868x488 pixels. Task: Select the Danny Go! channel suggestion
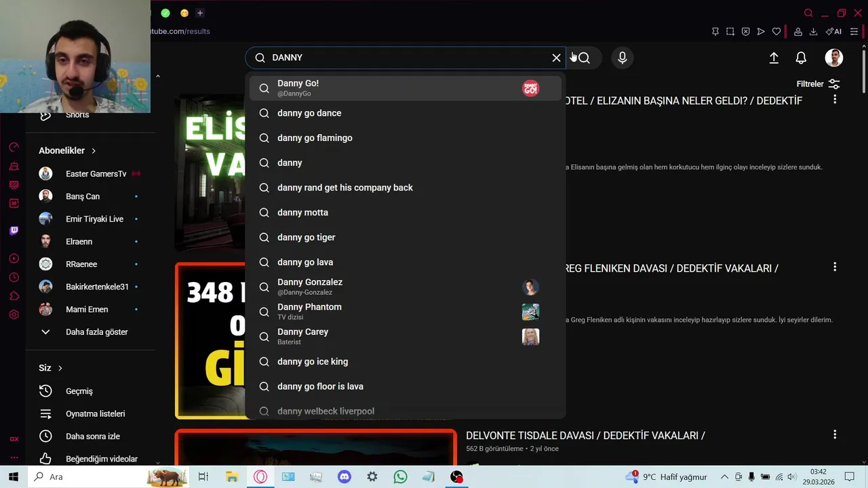(406, 88)
